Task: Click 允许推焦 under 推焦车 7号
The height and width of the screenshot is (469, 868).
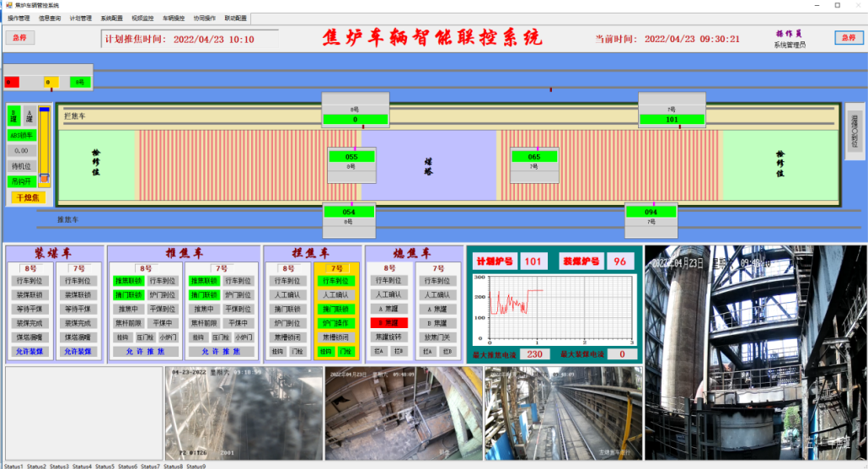Action: tap(221, 352)
